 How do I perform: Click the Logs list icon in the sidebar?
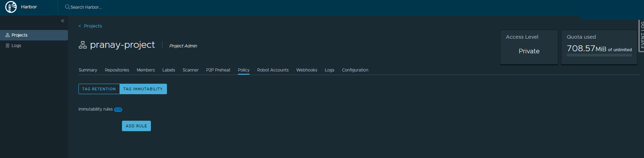coord(7,46)
